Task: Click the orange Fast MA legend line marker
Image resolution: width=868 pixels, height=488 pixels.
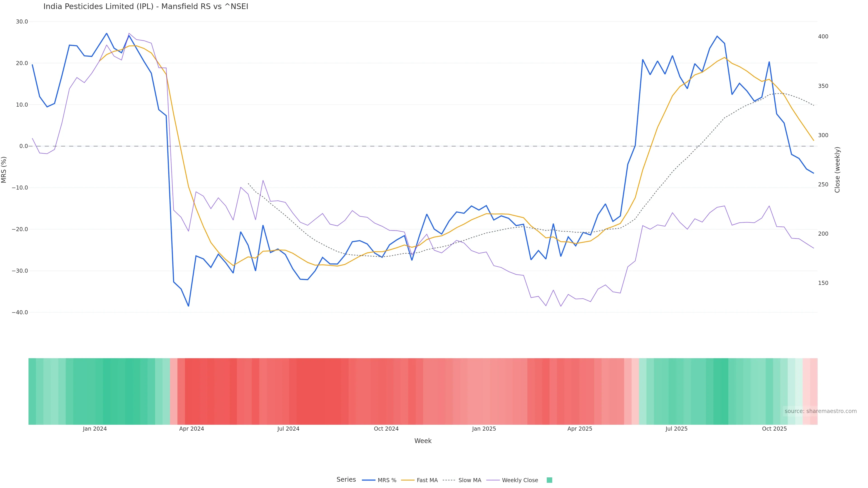Action: click(x=408, y=480)
